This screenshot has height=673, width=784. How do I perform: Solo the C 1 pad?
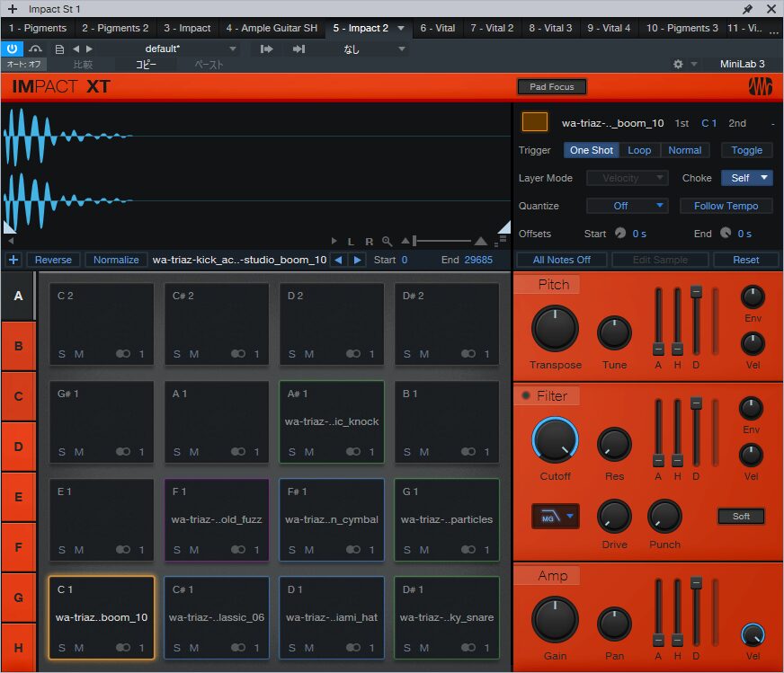point(62,648)
